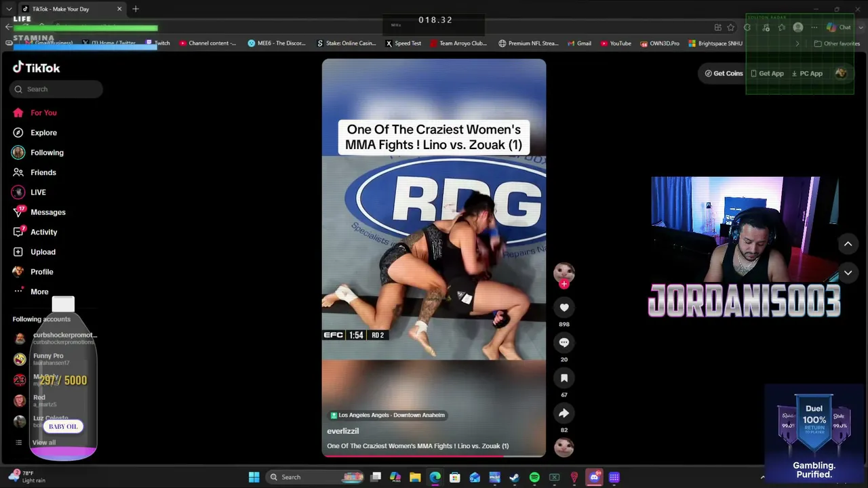Click the Get App button
Viewport: 868px width, 488px height.
pos(767,73)
